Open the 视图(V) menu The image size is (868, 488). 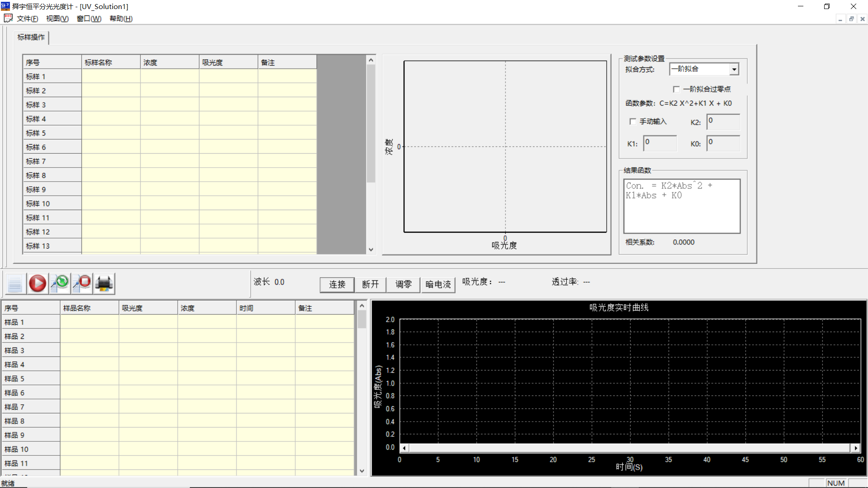[57, 19]
